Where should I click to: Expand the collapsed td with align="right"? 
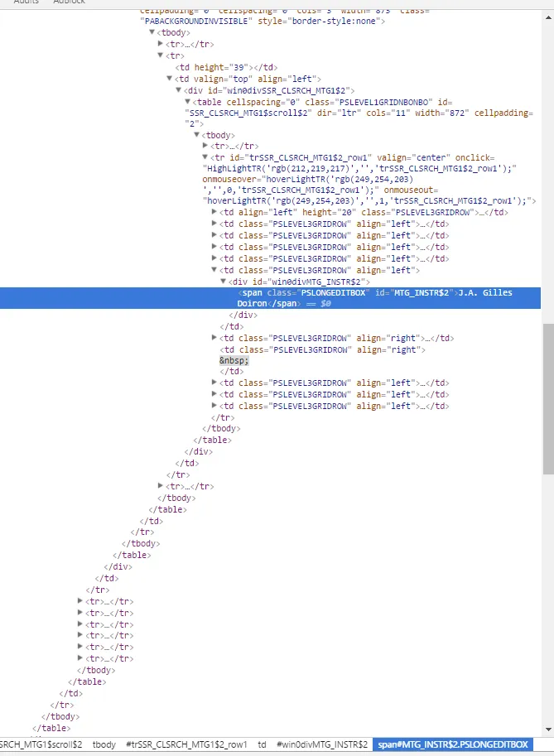(x=214, y=338)
